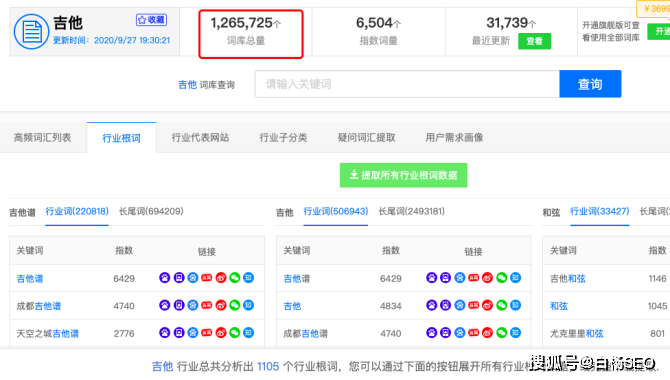Click index value 2776
This screenshot has height=380, width=670.
pos(124,333)
